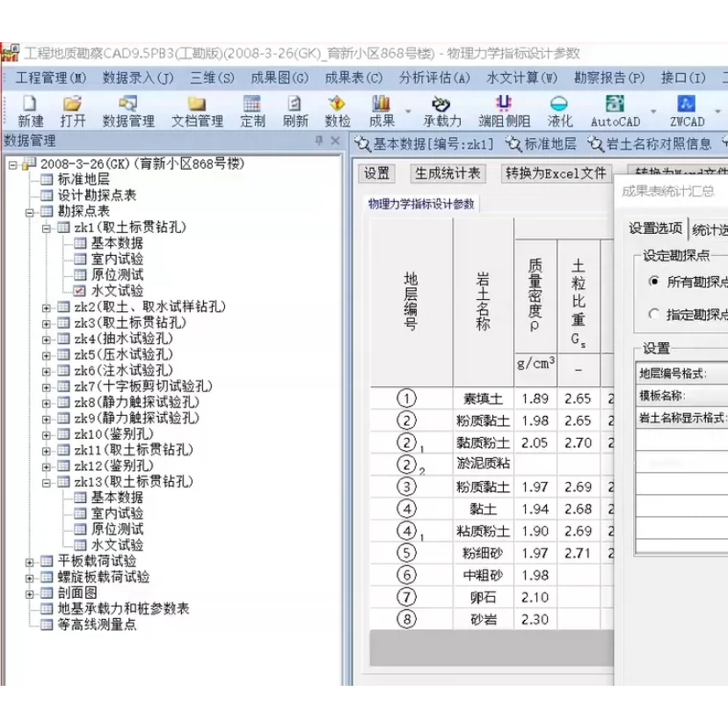
Task: Open 端阻侧阻 tool icon
Action: (x=504, y=112)
